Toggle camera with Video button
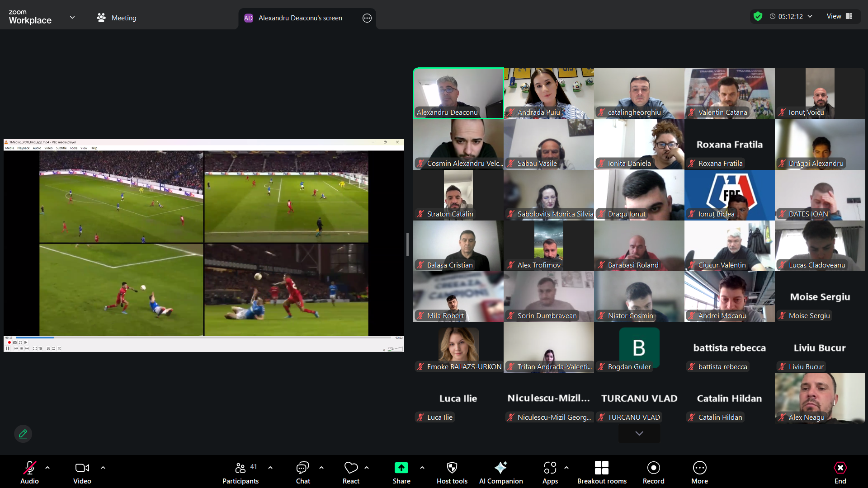 tap(82, 472)
